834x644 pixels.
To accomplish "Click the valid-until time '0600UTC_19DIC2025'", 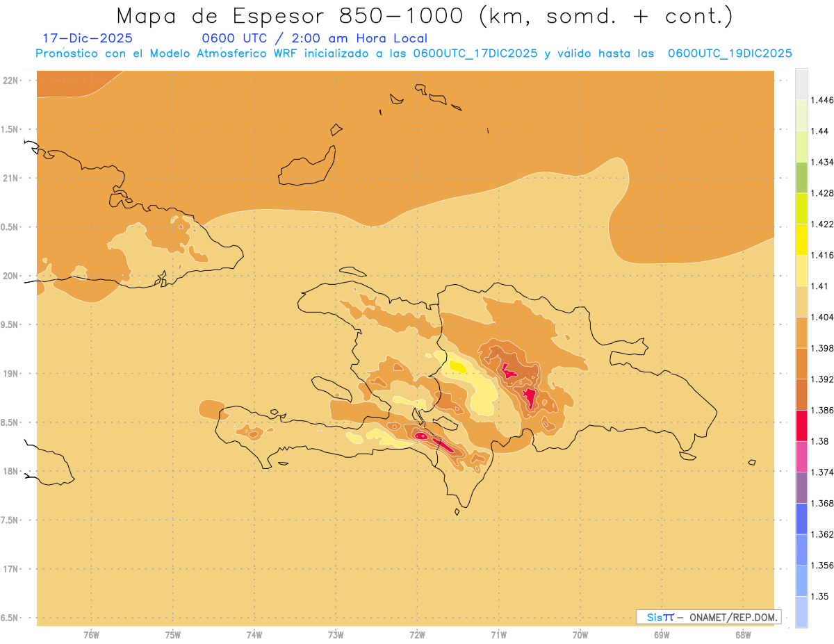I will coord(730,53).
